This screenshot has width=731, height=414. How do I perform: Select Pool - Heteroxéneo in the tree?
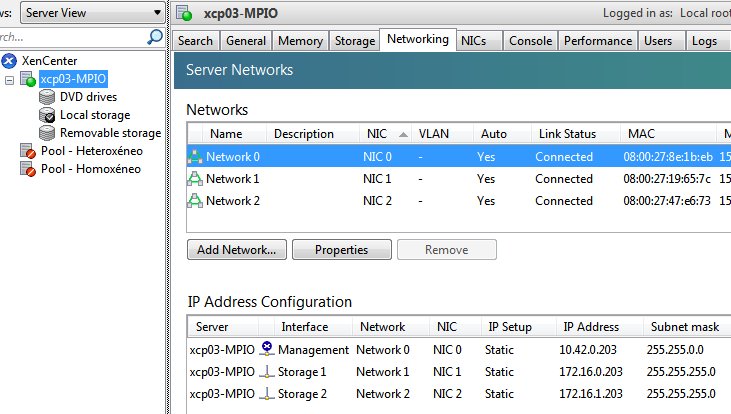click(92, 151)
